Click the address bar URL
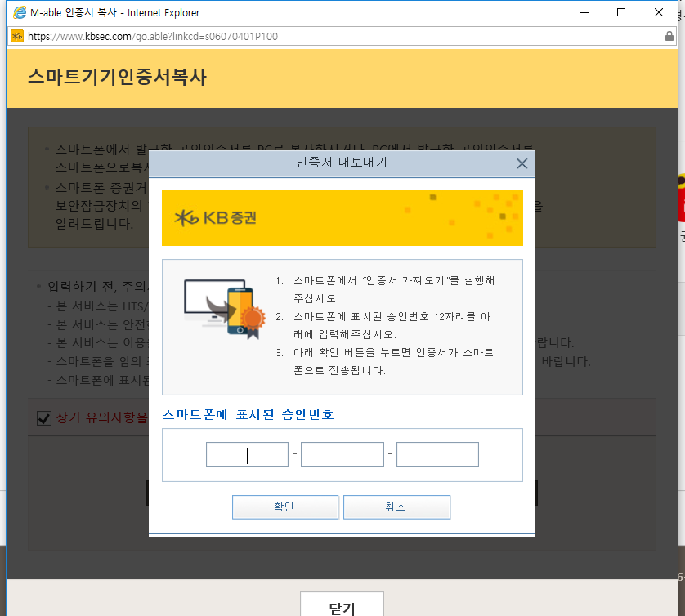Viewport: 685px width, 616px height. (153, 36)
